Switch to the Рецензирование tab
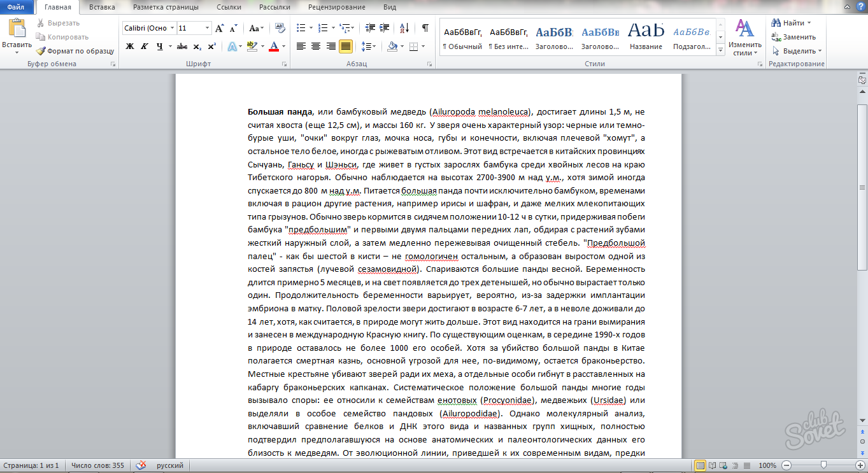The image size is (868, 473). point(336,7)
